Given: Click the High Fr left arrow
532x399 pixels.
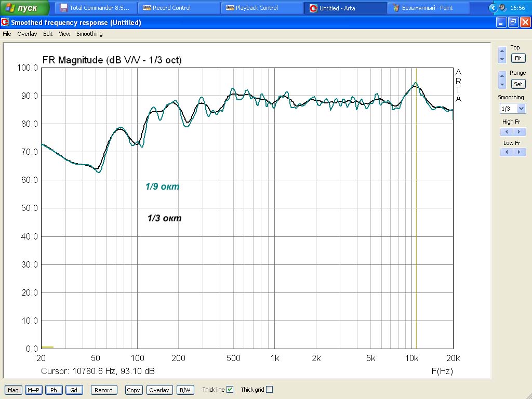Looking at the screenshot, I should 507,132.
